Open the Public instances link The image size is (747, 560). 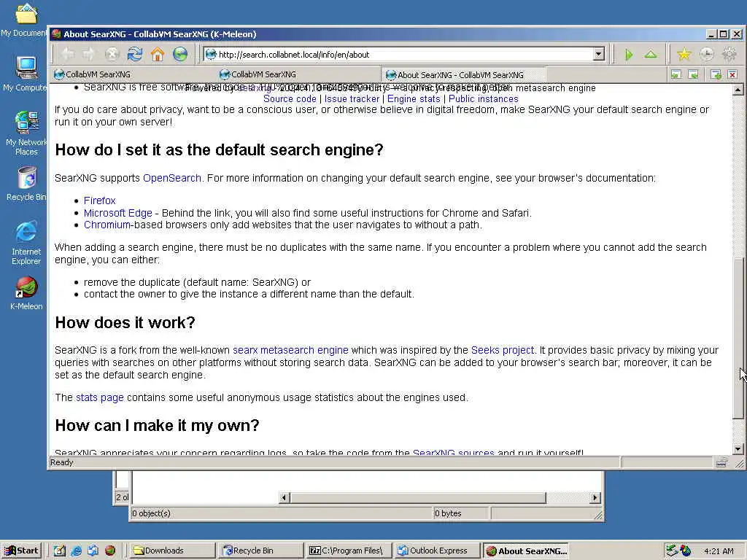(x=484, y=98)
